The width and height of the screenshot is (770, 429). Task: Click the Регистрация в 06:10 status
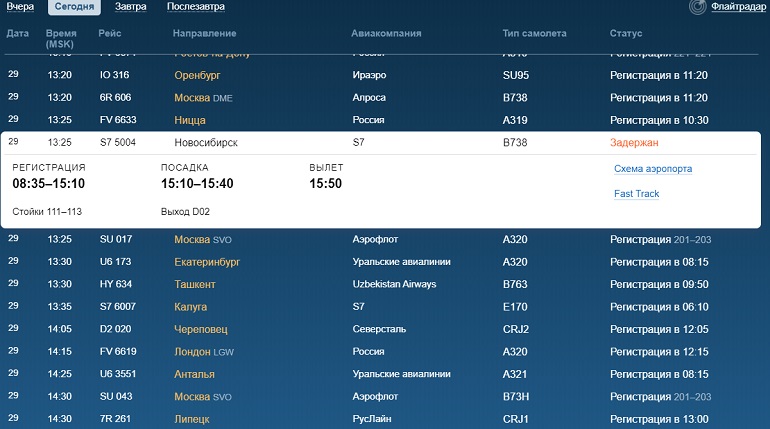click(x=659, y=307)
